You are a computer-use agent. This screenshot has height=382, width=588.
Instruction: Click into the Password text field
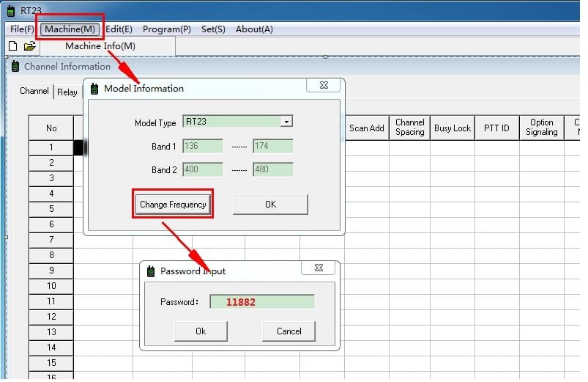point(261,302)
